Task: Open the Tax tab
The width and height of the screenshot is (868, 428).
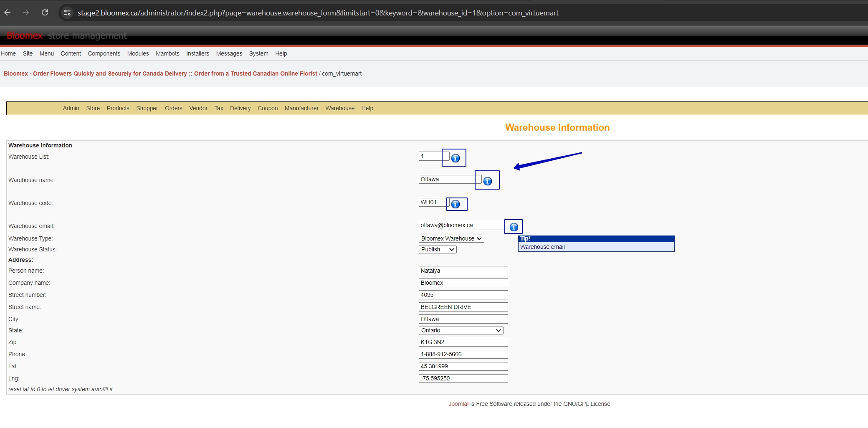Action: (219, 108)
